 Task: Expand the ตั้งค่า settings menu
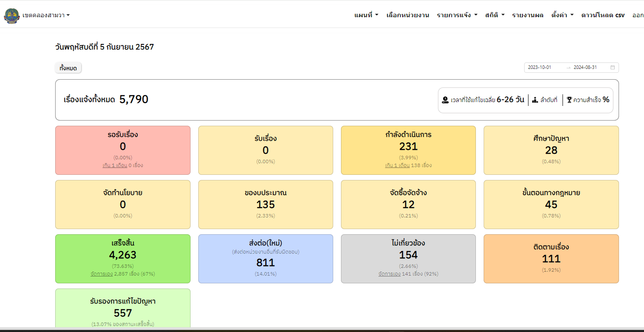pyautogui.click(x=562, y=15)
